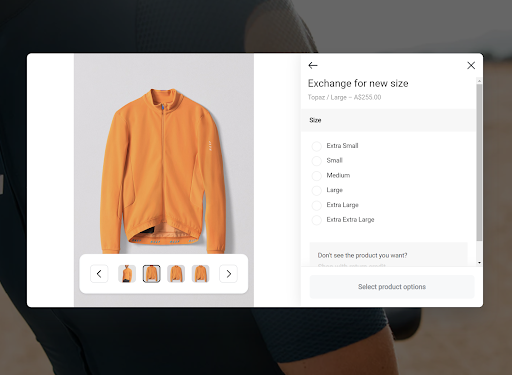
Task: Click the scrollbar up arrow
Action: pyautogui.click(x=479, y=81)
